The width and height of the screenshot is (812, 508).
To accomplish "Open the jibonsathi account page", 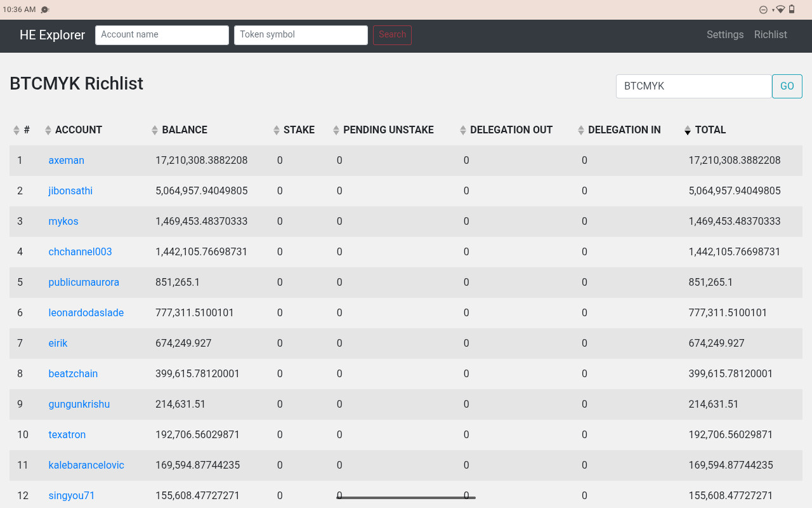I will (70, 191).
